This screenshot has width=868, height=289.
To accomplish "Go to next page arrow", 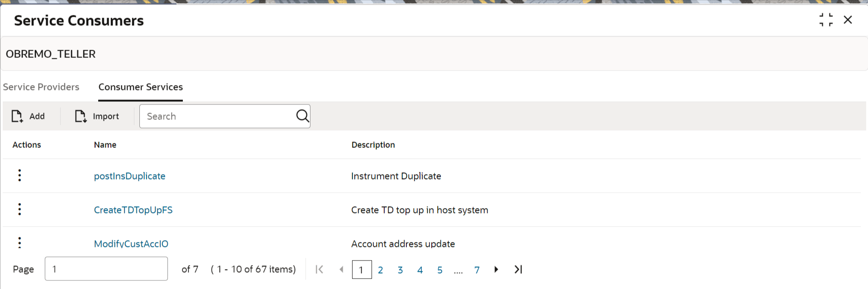I will point(496,270).
